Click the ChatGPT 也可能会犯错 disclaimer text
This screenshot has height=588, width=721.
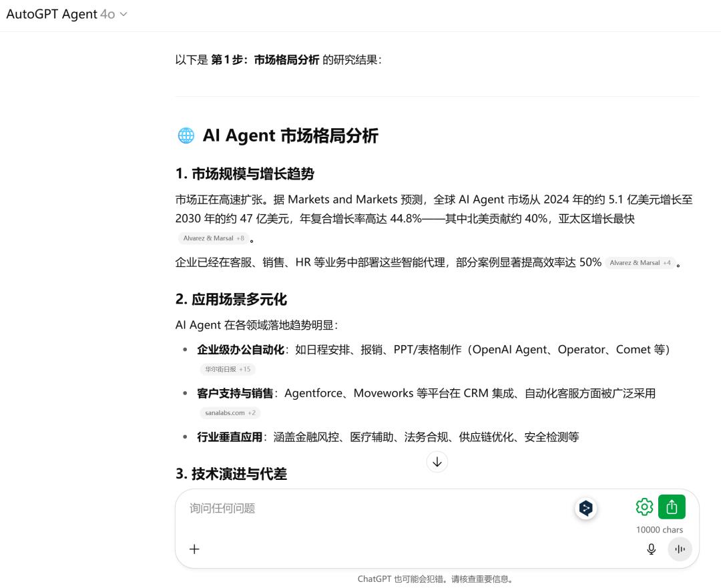pyautogui.click(x=435, y=579)
